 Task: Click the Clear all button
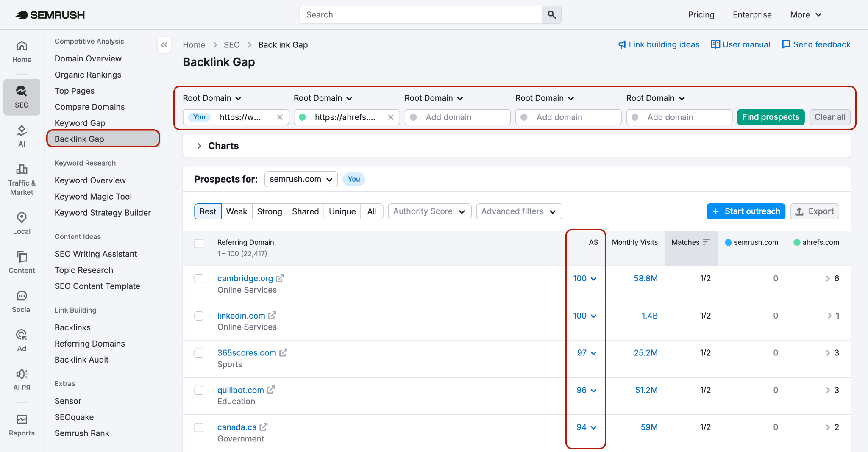[x=829, y=117]
